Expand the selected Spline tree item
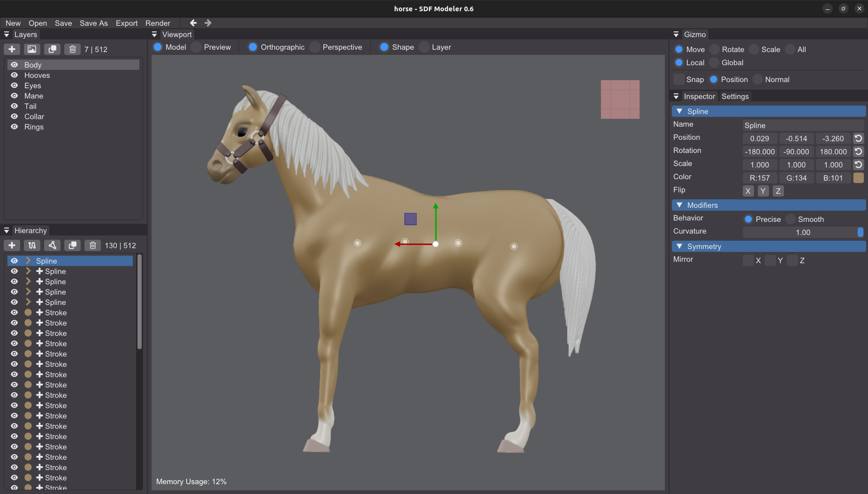868x494 pixels. (28, 260)
